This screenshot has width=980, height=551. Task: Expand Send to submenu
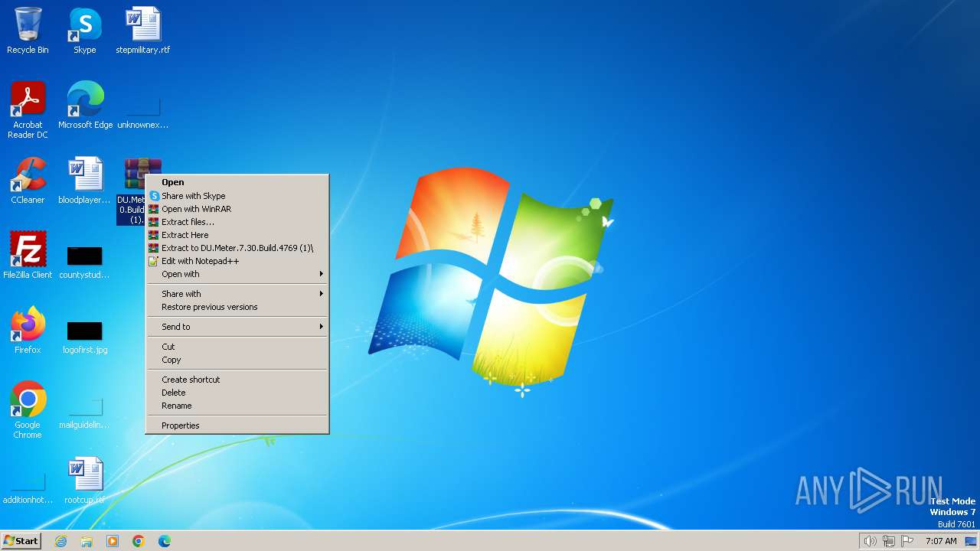coord(237,327)
